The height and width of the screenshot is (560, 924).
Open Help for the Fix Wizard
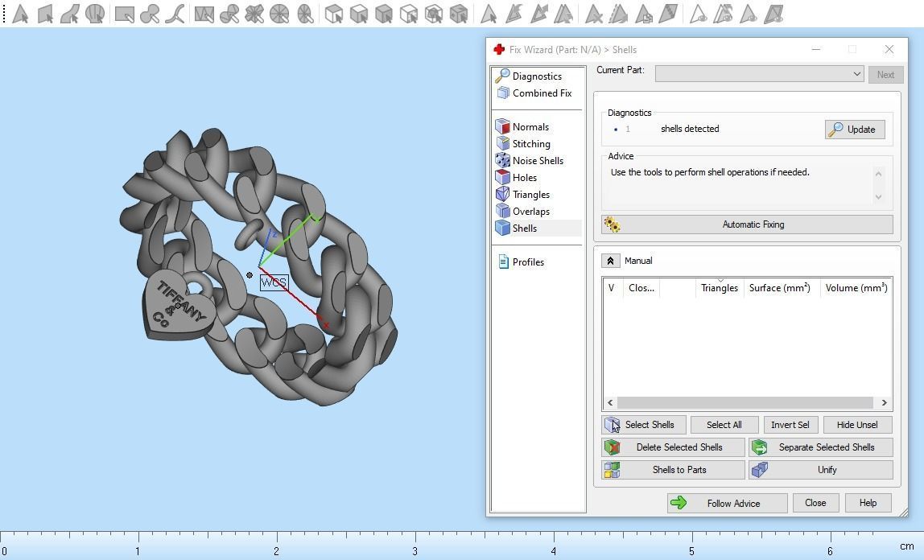coord(868,503)
